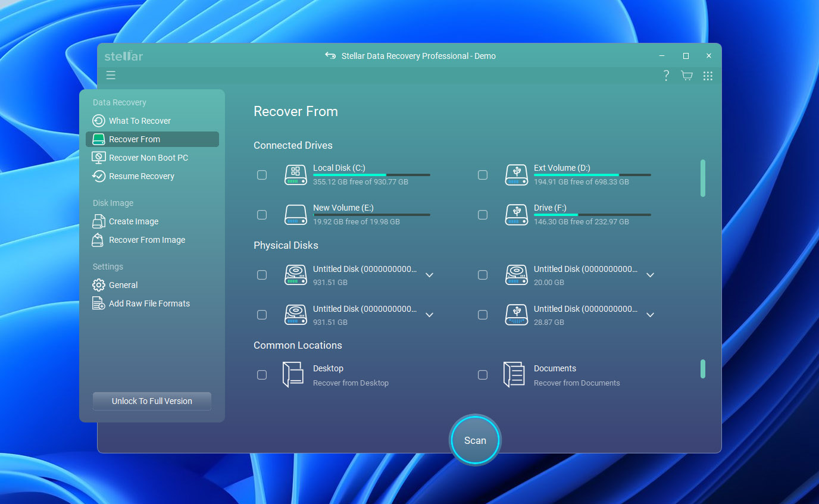819x504 pixels.
Task: Click the Drive (F:) USB drive icon
Action: (x=517, y=215)
